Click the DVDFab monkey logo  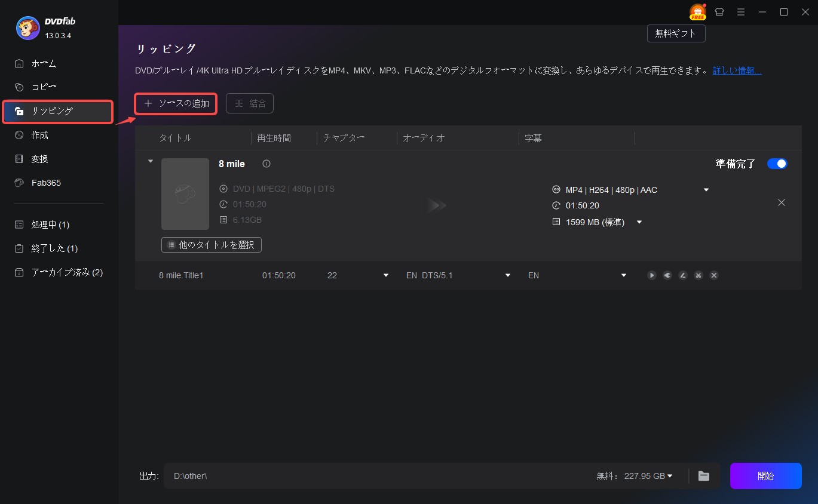(x=28, y=27)
